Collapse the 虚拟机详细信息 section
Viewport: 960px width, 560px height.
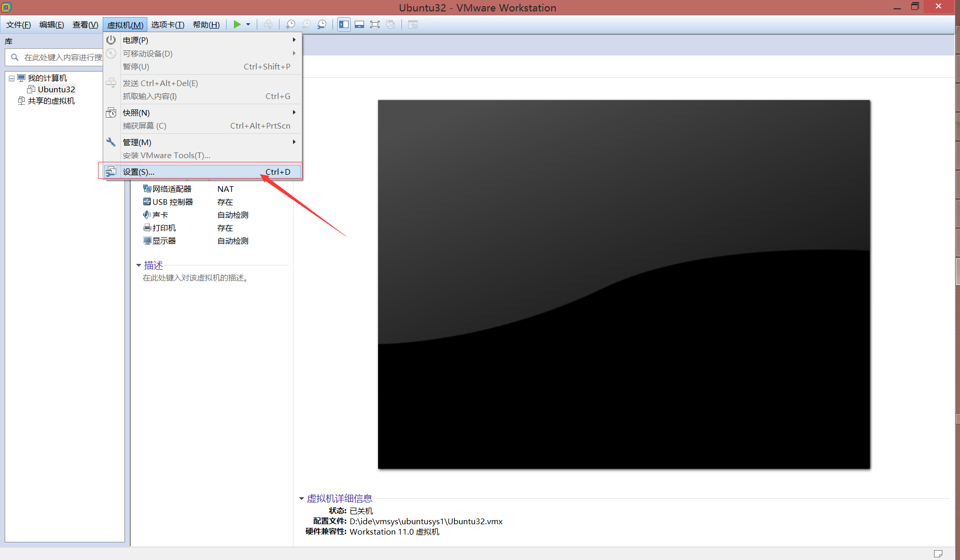301,499
